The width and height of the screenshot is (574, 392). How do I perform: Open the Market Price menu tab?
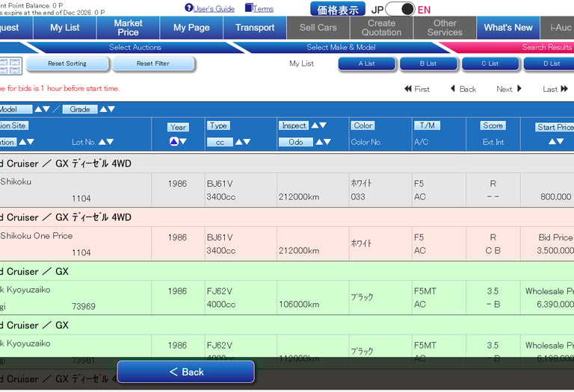click(x=128, y=28)
